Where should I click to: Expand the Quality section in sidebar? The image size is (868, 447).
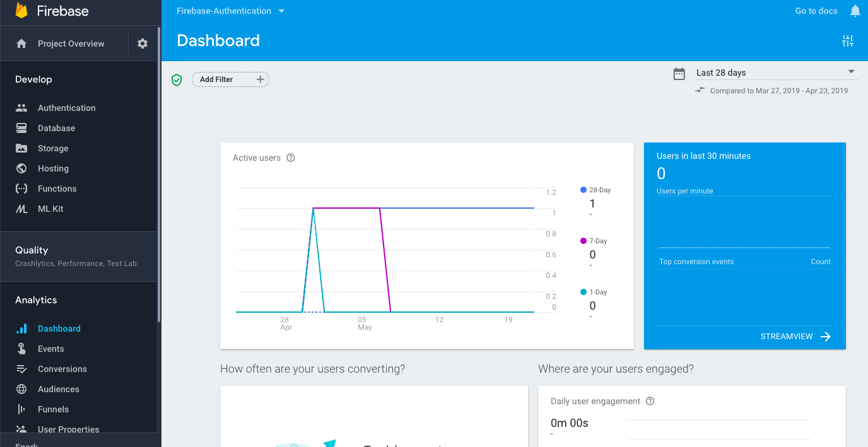point(79,256)
